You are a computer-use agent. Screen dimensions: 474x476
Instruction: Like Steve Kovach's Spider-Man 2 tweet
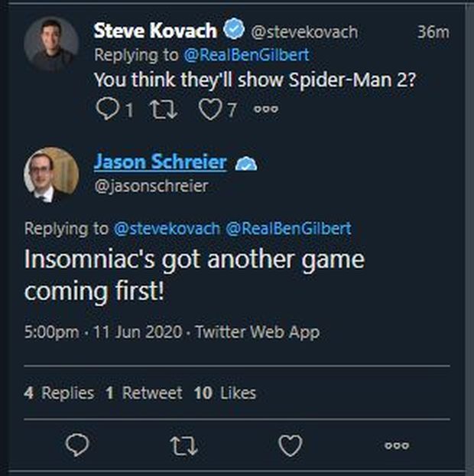point(210,109)
